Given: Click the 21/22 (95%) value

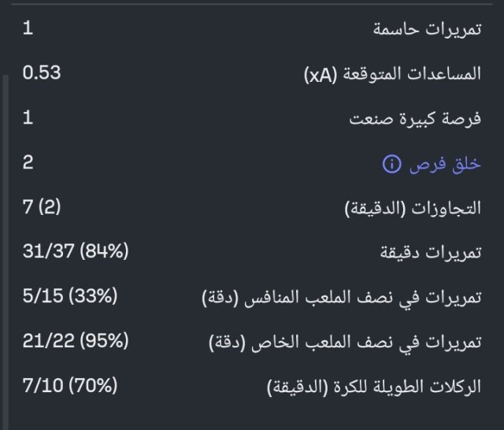Looking at the screenshot, I should (x=76, y=342).
